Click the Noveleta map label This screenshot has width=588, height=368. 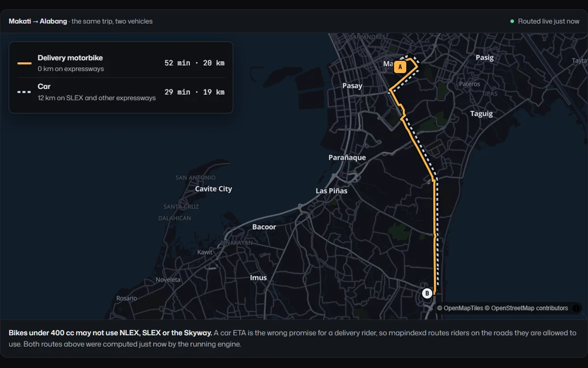click(168, 280)
